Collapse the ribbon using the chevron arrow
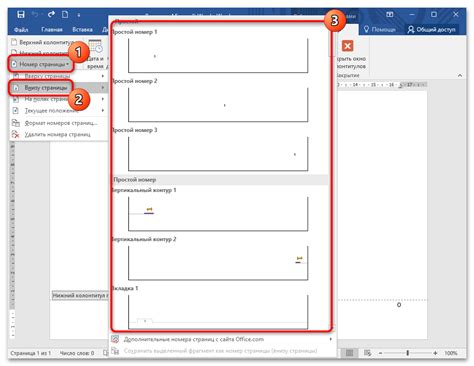Image resolution: width=474 pixels, height=366 pixels. pyautogui.click(x=460, y=76)
